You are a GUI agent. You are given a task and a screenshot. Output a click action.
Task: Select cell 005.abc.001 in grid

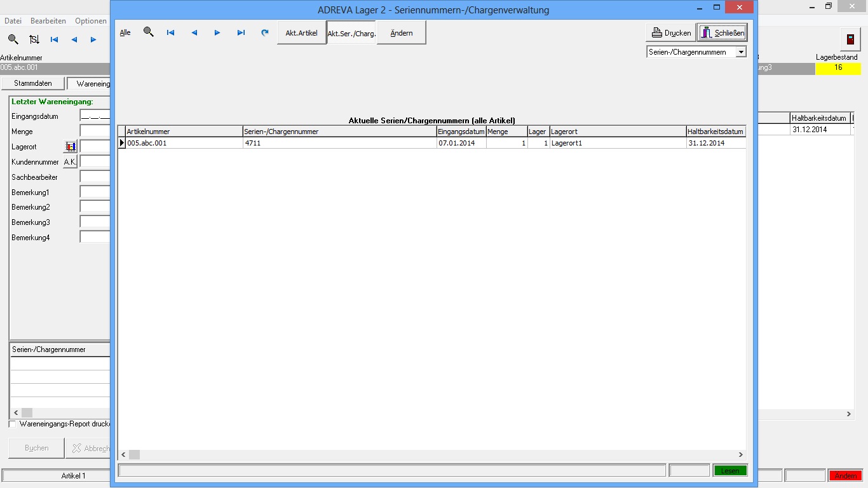coord(184,143)
